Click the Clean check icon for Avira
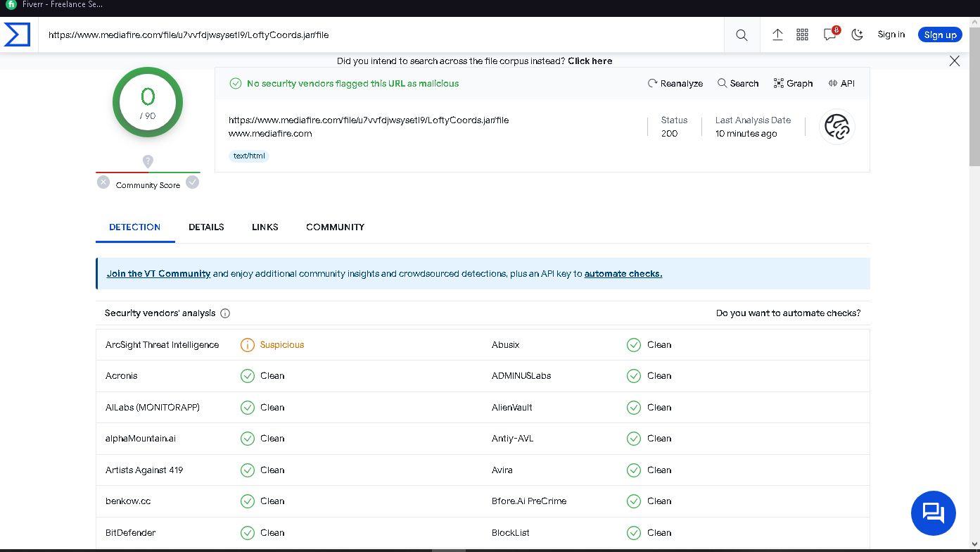This screenshot has height=552, width=980. (634, 470)
